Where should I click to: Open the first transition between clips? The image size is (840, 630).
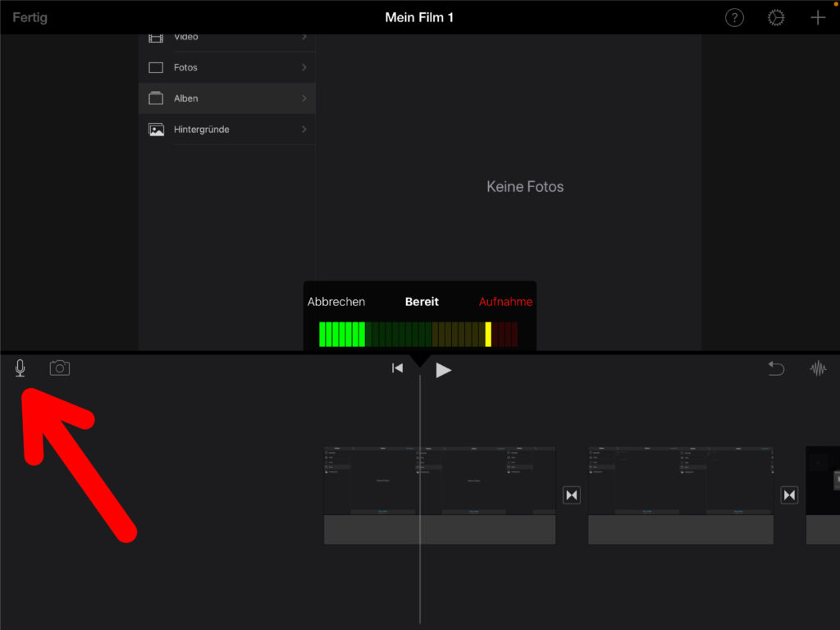(572, 495)
